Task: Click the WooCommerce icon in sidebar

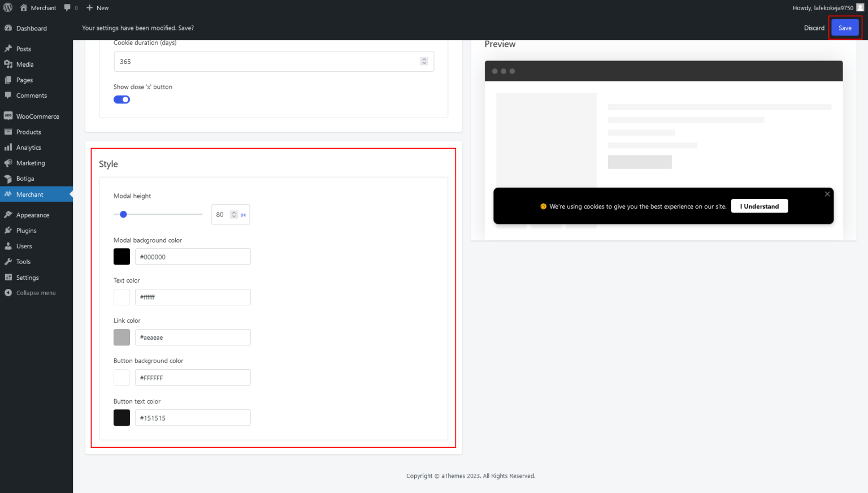Action: (8, 116)
